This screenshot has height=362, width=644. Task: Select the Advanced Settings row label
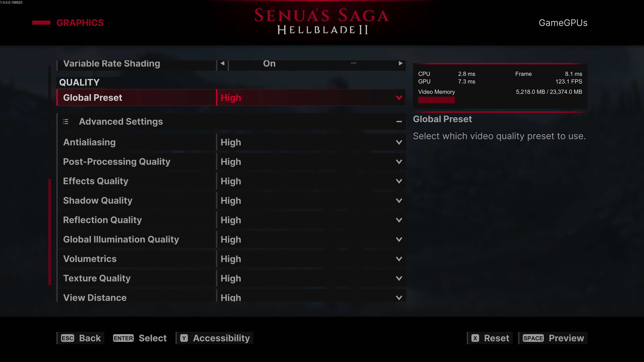[121, 122]
